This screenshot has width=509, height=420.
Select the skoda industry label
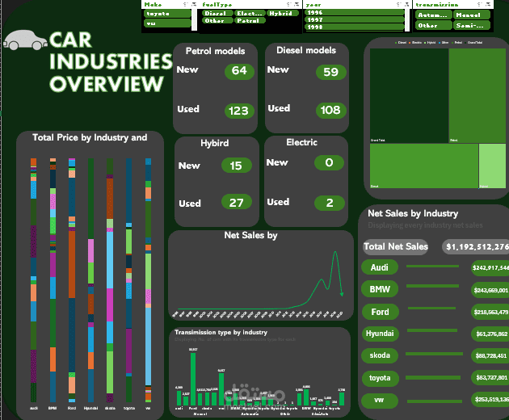coord(380,355)
